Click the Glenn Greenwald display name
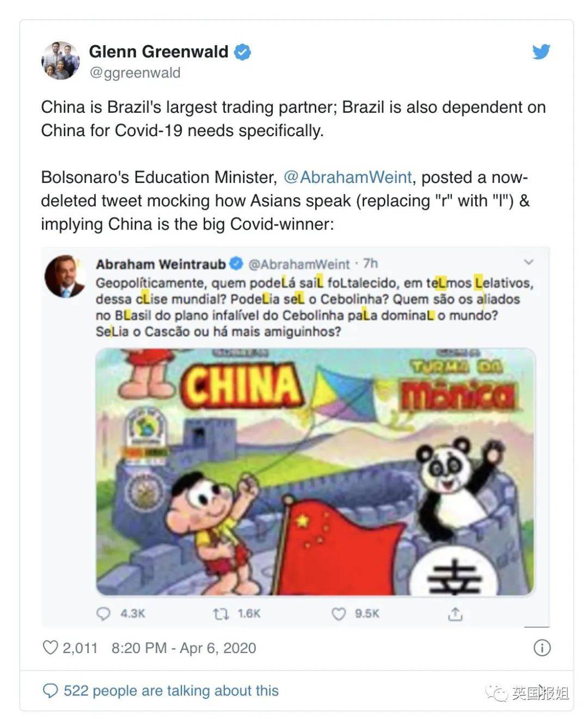Viewport: 588px width, 719px height. pos(158,52)
